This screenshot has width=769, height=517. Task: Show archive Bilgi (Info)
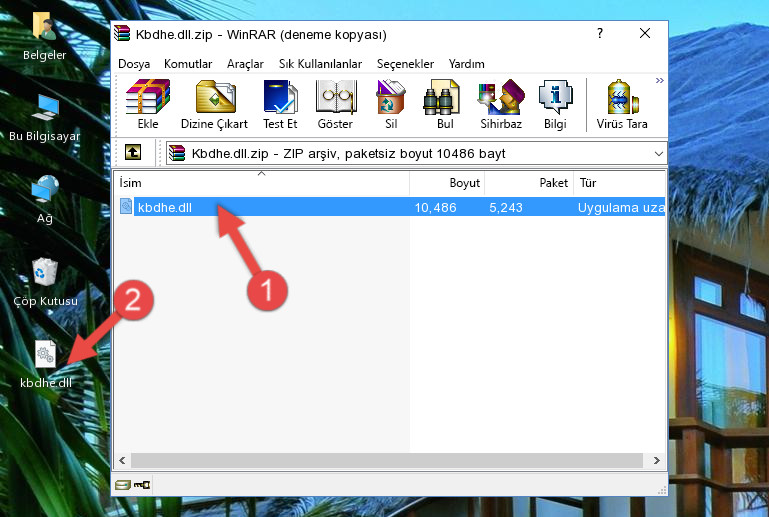coord(555,104)
